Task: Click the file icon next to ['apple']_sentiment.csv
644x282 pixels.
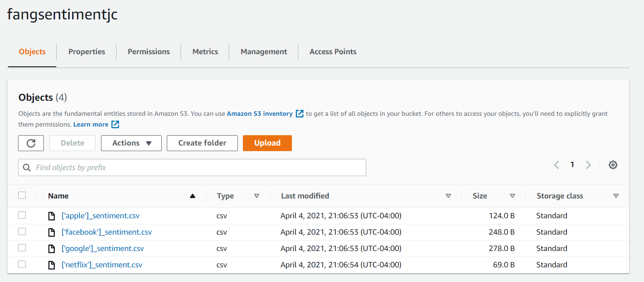Action: click(52, 216)
